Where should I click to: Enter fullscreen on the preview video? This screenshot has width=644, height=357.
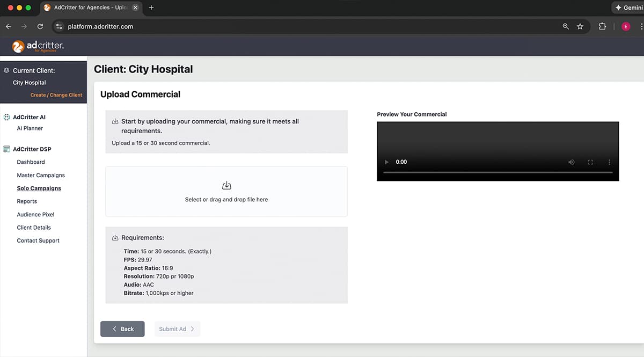pos(590,162)
